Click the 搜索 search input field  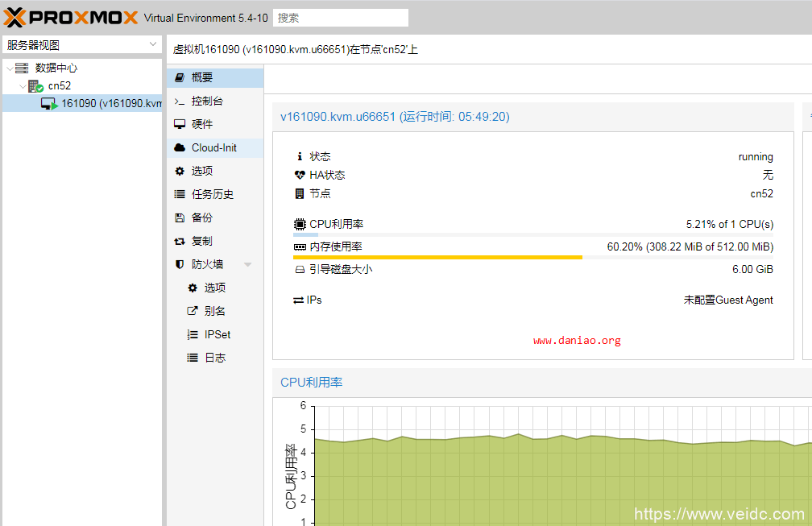(340, 18)
